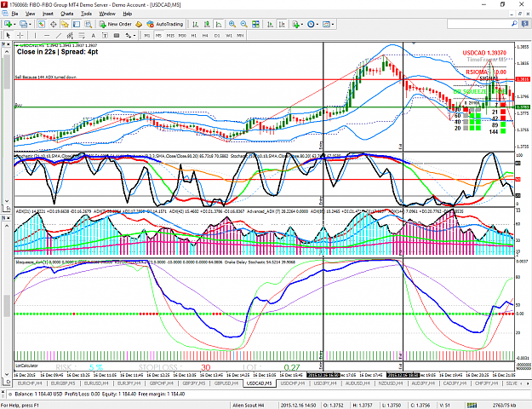Toggle the AutoTrading button
Image resolution: width=532 pixels, height=409 pixels.
click(165, 24)
